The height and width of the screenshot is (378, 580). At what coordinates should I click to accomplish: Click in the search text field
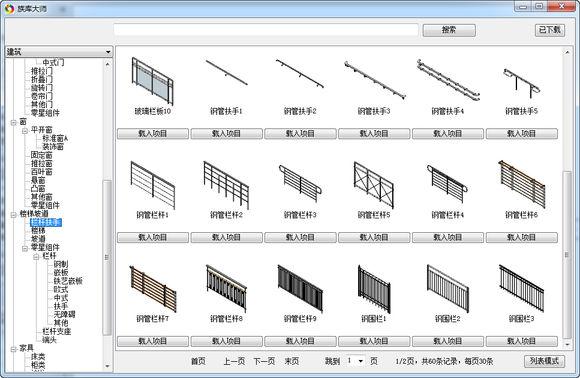point(266,30)
